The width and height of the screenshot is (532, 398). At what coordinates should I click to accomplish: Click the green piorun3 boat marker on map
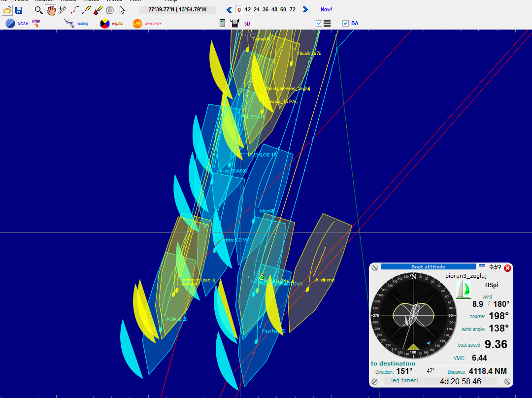262,277
